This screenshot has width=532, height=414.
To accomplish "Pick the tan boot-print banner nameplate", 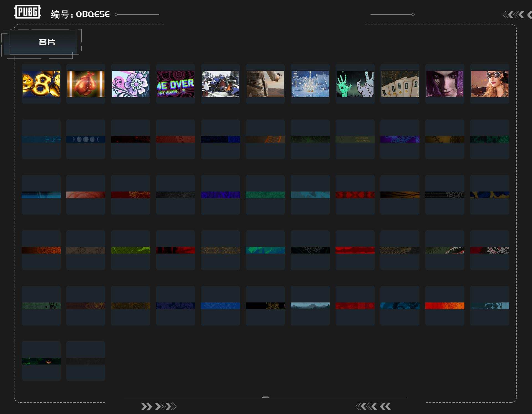I will click(86, 250).
